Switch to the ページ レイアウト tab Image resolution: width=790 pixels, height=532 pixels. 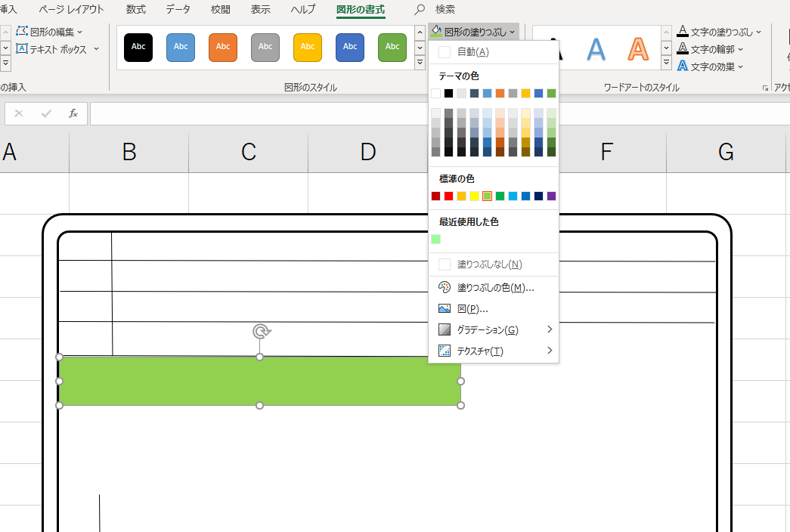(71, 10)
